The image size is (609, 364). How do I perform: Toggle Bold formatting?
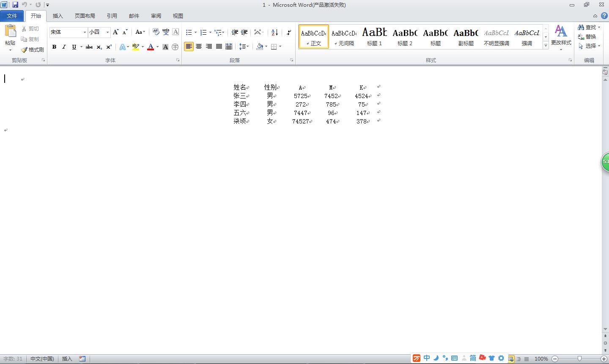tap(54, 47)
